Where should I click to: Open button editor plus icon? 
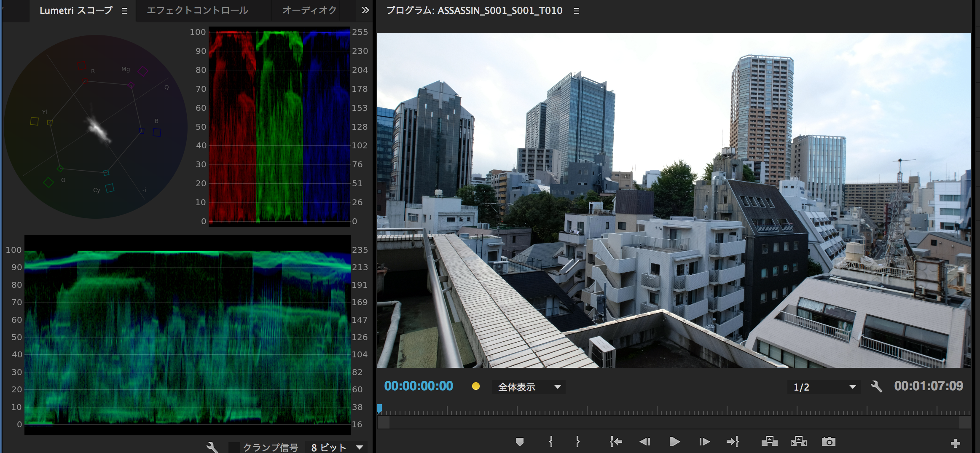click(956, 443)
